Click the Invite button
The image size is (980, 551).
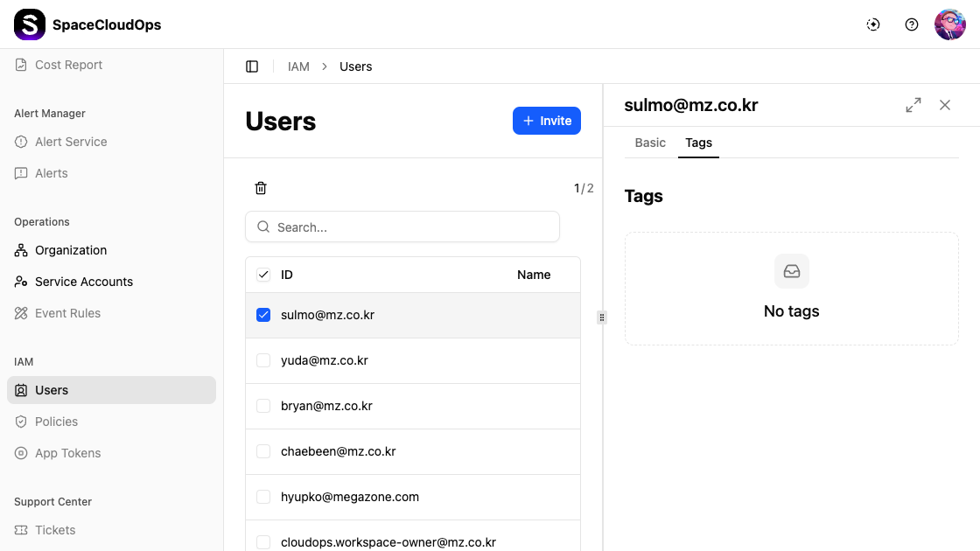546,121
